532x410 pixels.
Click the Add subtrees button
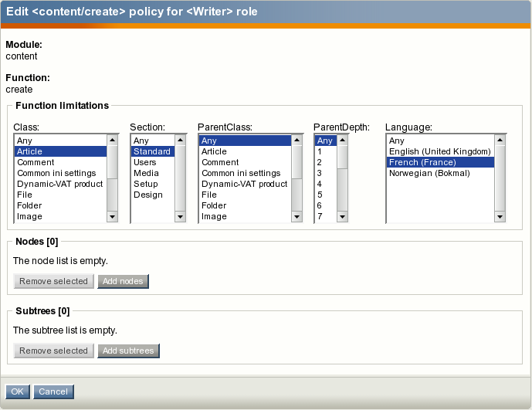[128, 351]
